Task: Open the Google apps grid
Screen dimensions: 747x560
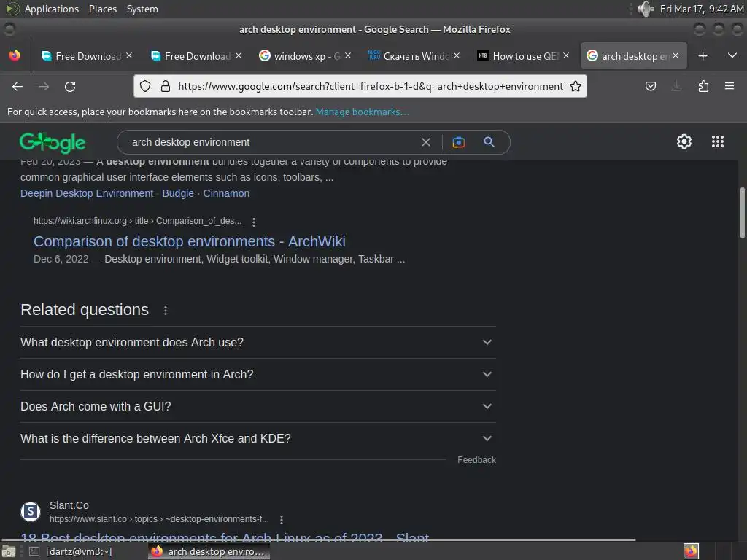Action: [x=718, y=141]
